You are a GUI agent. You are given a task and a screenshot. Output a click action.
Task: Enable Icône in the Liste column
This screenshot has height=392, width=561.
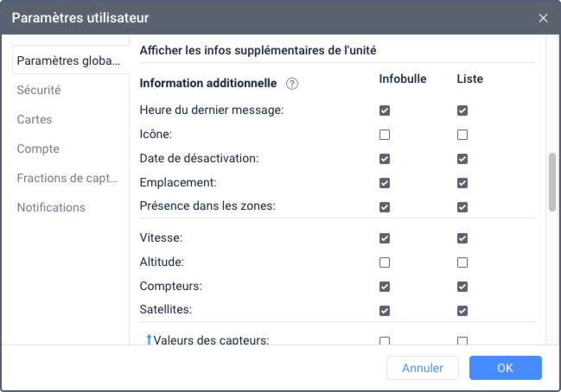(462, 135)
